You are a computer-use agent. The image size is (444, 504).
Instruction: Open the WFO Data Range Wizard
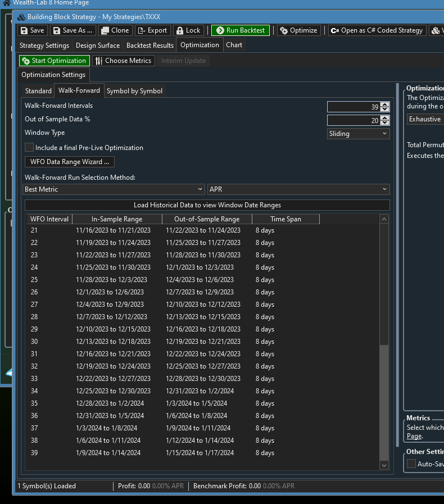[70, 162]
